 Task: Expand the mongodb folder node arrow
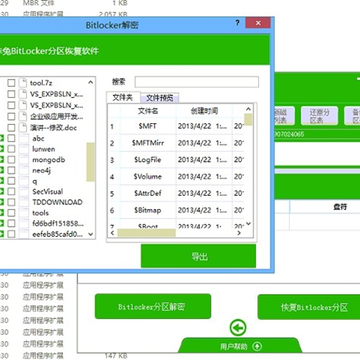point(1,160)
